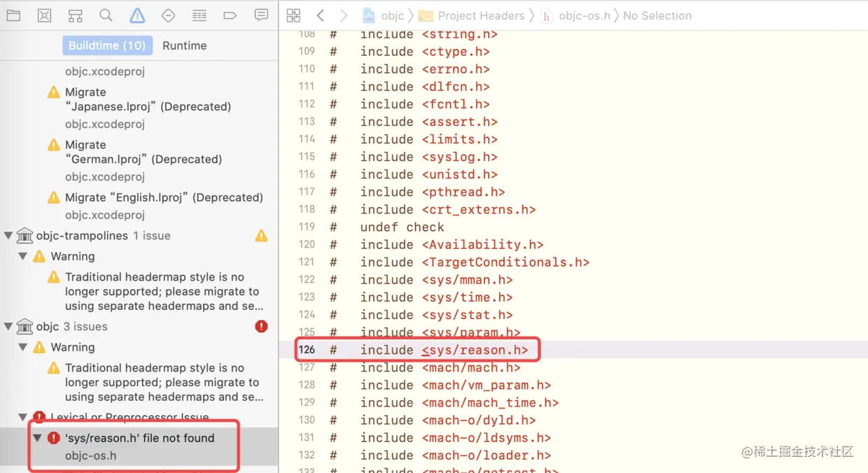Click the include <crt_externs.h> code line
868x473 pixels.
point(433,209)
